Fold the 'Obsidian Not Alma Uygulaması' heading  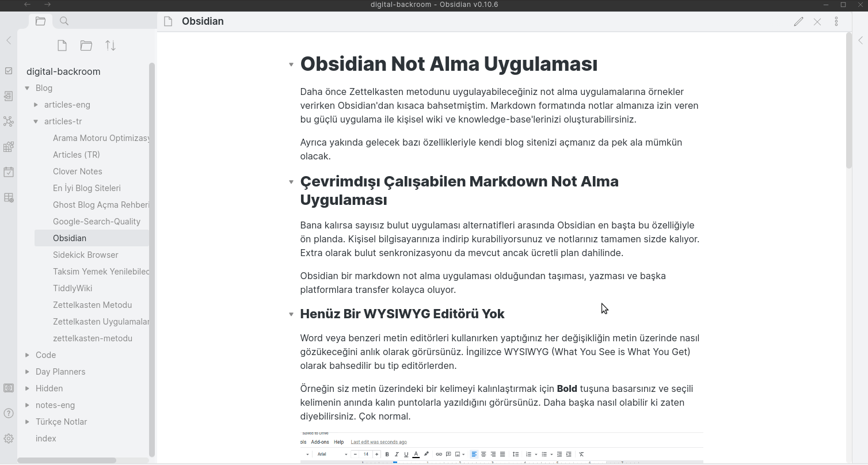[x=291, y=64]
